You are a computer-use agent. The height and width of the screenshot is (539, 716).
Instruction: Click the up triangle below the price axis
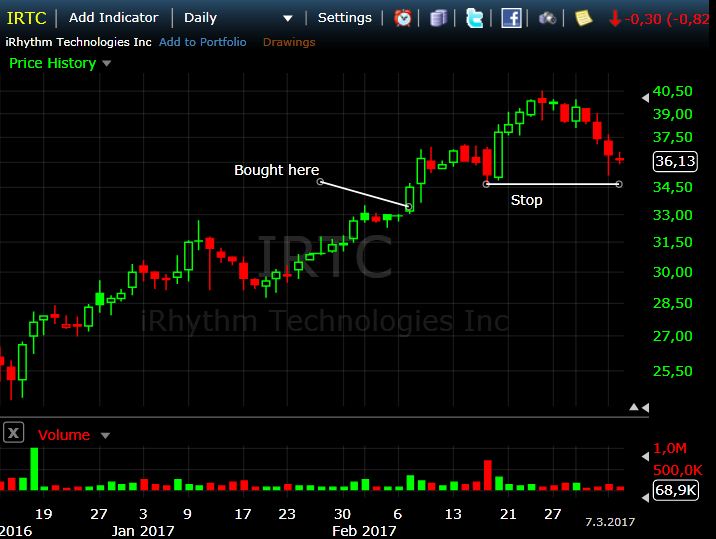pyautogui.click(x=634, y=407)
